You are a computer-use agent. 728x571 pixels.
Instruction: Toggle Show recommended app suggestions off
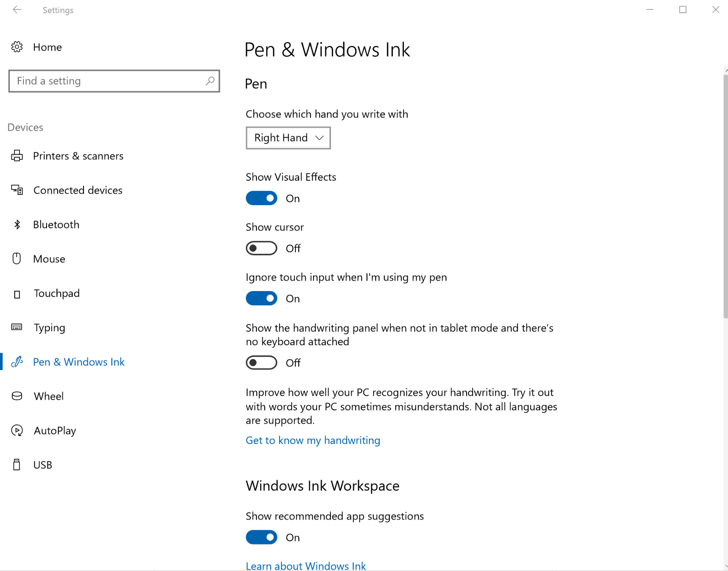[x=261, y=537]
